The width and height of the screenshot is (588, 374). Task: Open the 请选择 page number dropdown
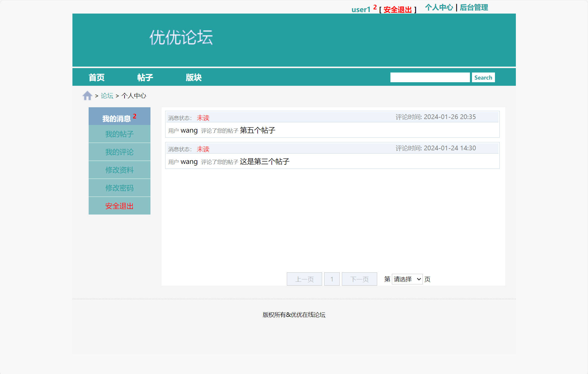407,279
